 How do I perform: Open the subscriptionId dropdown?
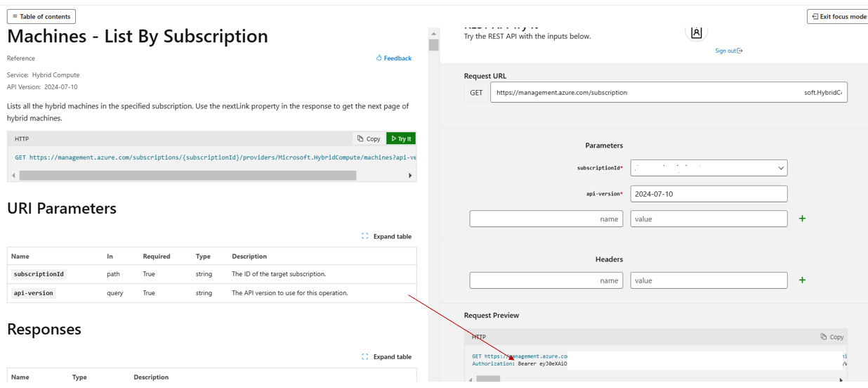click(709, 168)
